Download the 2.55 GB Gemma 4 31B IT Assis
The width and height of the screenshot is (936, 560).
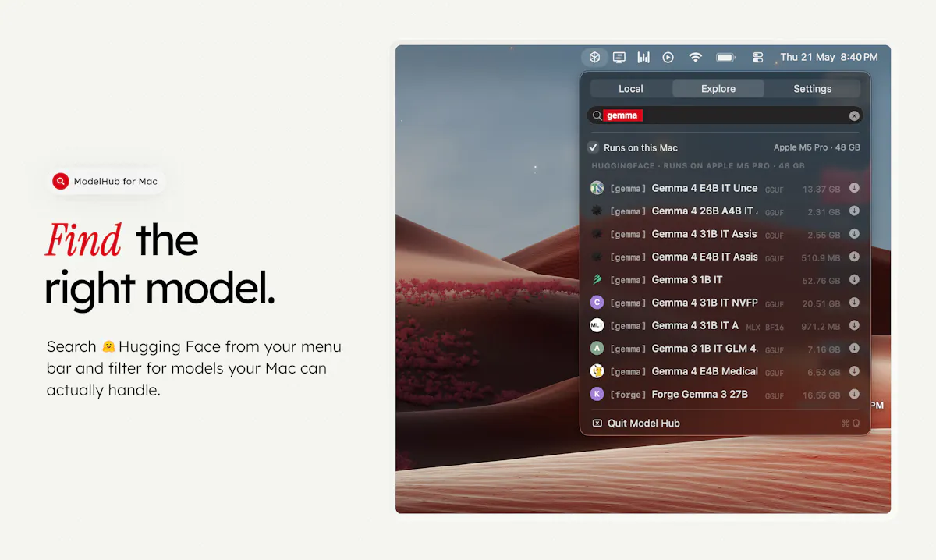tap(854, 234)
